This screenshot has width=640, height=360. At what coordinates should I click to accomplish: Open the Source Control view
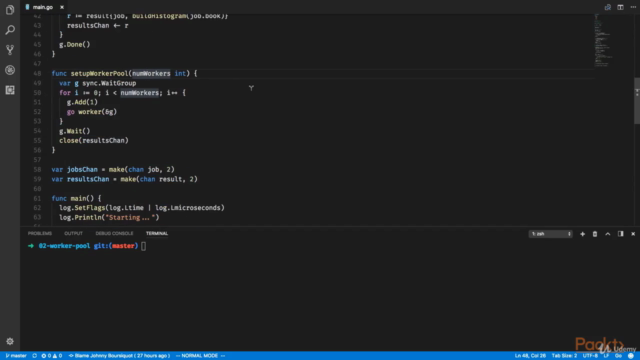point(10,50)
